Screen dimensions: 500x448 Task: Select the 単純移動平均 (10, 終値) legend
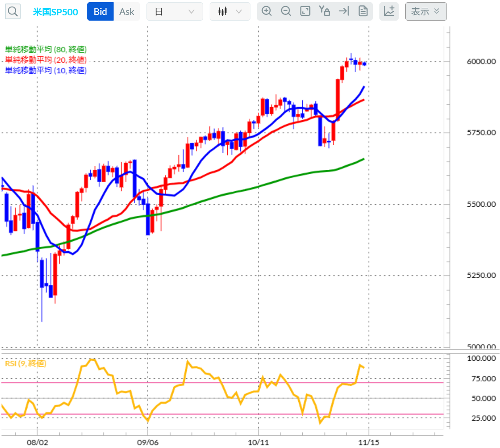point(46,71)
